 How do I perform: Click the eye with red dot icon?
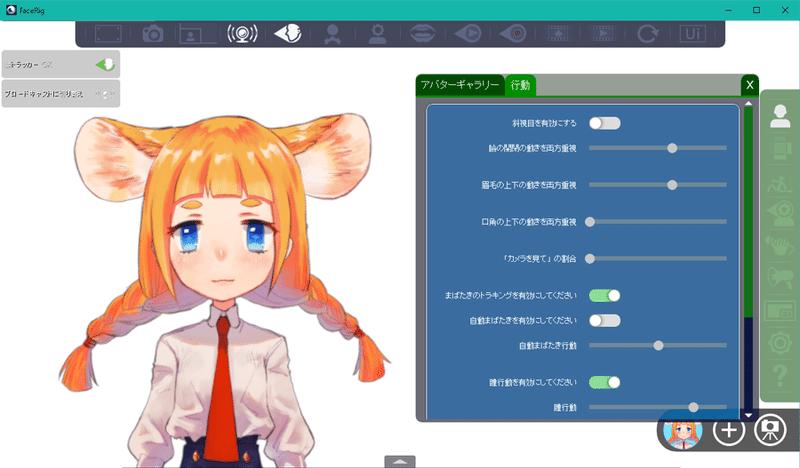(x=513, y=34)
